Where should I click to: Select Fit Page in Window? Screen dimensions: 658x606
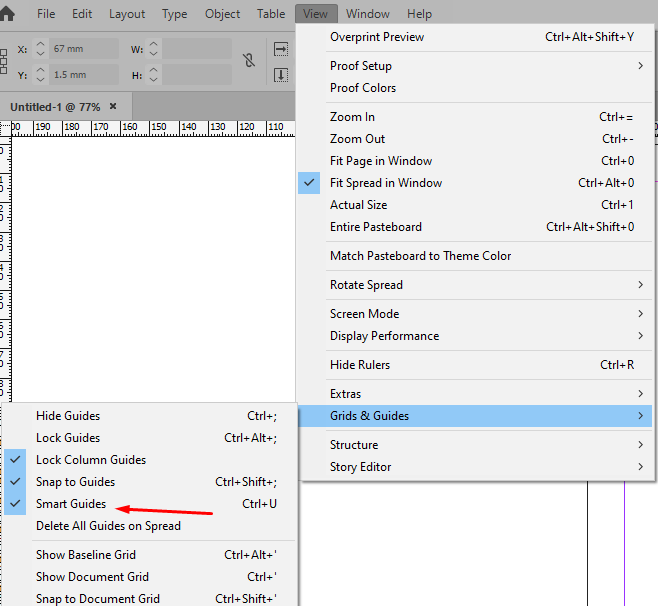475,161
